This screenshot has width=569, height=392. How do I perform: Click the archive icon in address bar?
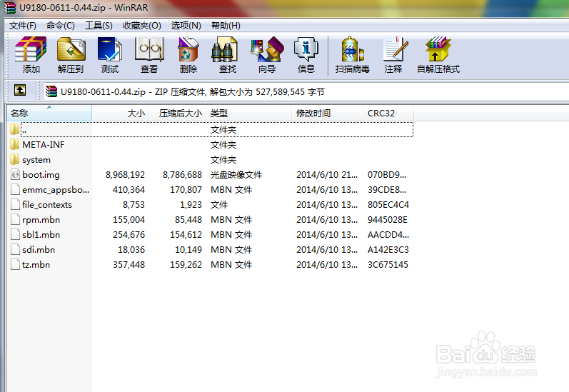pyautogui.click(x=51, y=91)
